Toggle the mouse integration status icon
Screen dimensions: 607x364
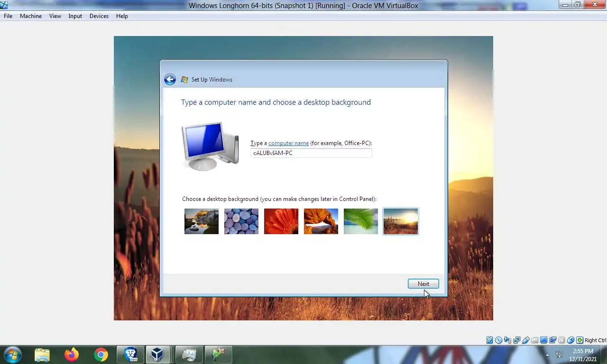point(570,340)
